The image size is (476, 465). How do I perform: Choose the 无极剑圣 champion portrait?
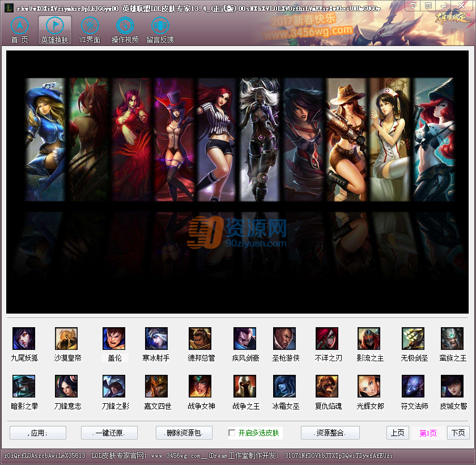tap(413, 339)
